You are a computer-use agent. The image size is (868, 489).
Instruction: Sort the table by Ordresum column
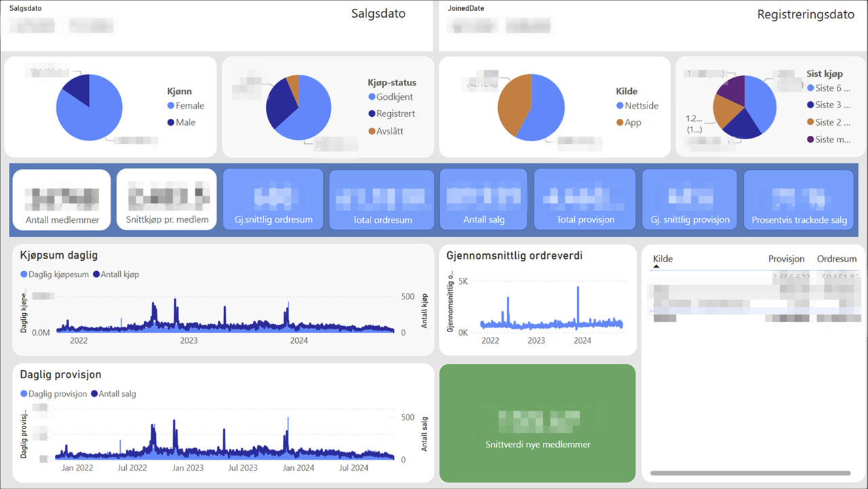pos(836,259)
